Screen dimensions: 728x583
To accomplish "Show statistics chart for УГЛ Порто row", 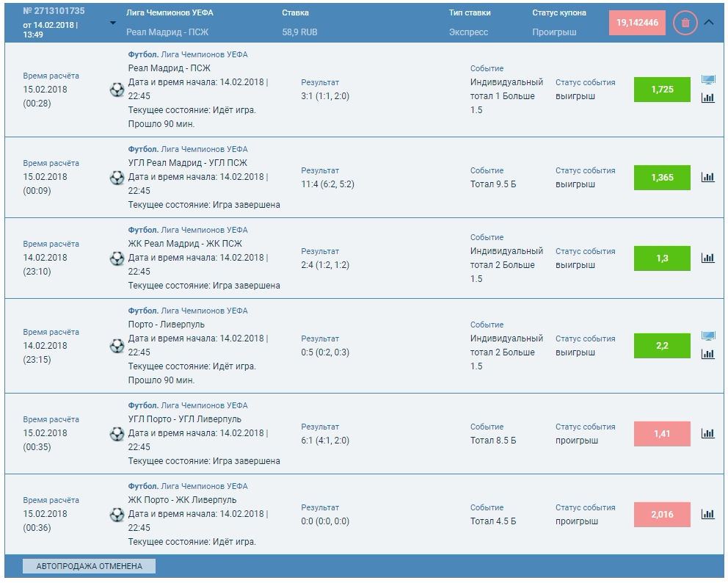I will point(707,433).
